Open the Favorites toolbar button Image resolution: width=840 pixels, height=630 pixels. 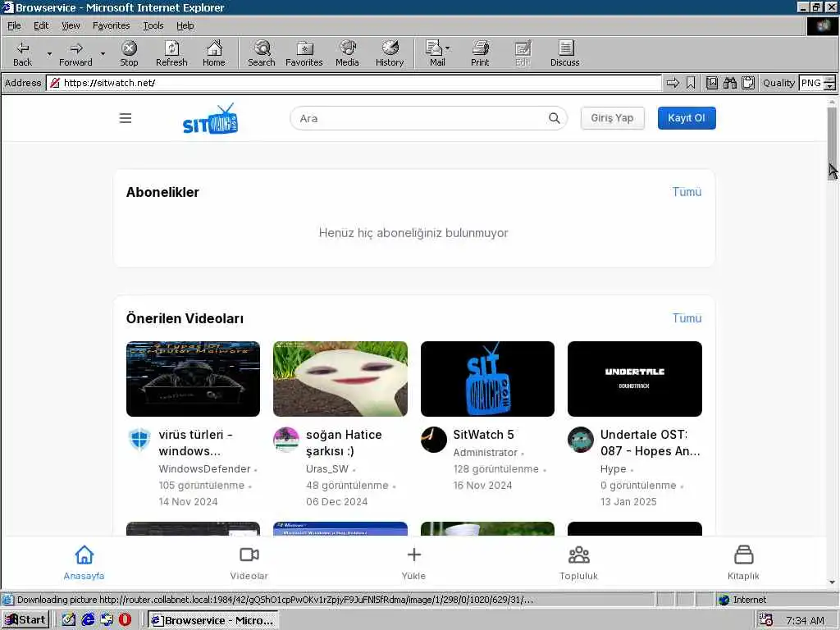[304, 53]
